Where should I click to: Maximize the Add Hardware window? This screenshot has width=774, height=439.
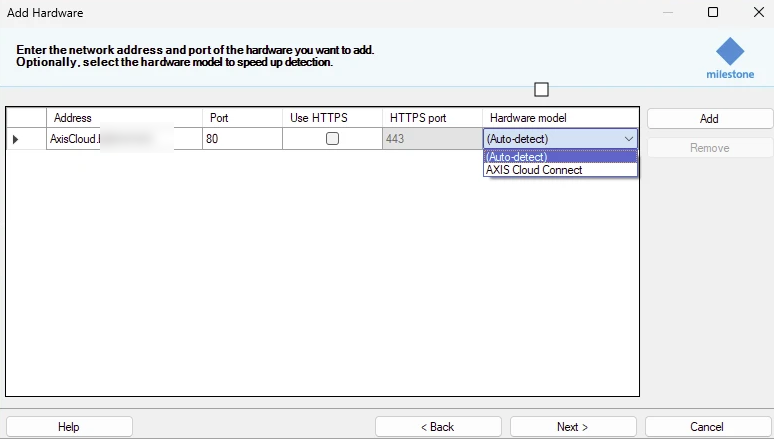coord(713,12)
